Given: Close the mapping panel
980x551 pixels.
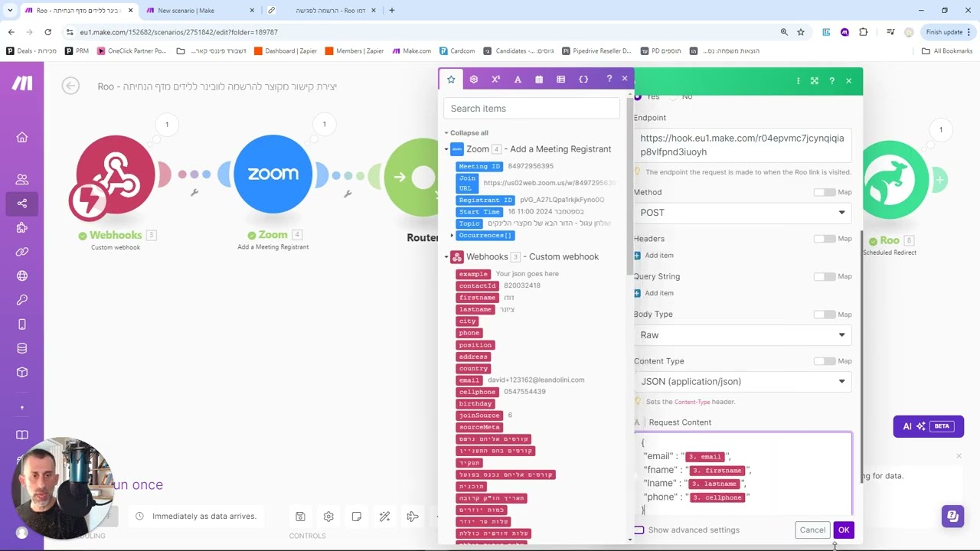Looking at the screenshot, I should [x=625, y=78].
